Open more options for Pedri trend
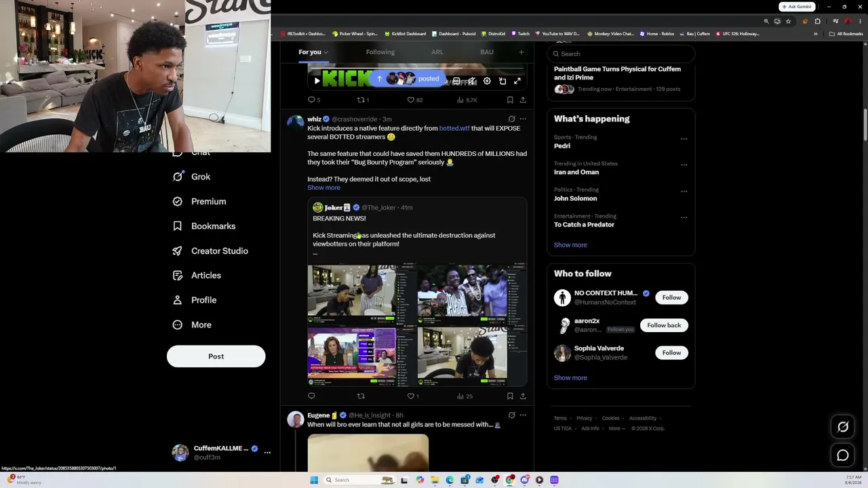The width and height of the screenshot is (868, 488). pos(684,138)
